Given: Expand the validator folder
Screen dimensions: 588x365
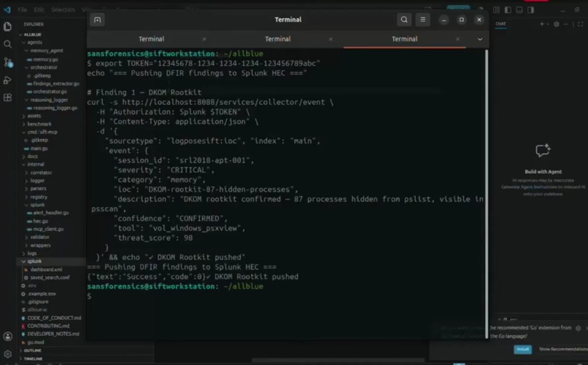Looking at the screenshot, I should [x=39, y=237].
